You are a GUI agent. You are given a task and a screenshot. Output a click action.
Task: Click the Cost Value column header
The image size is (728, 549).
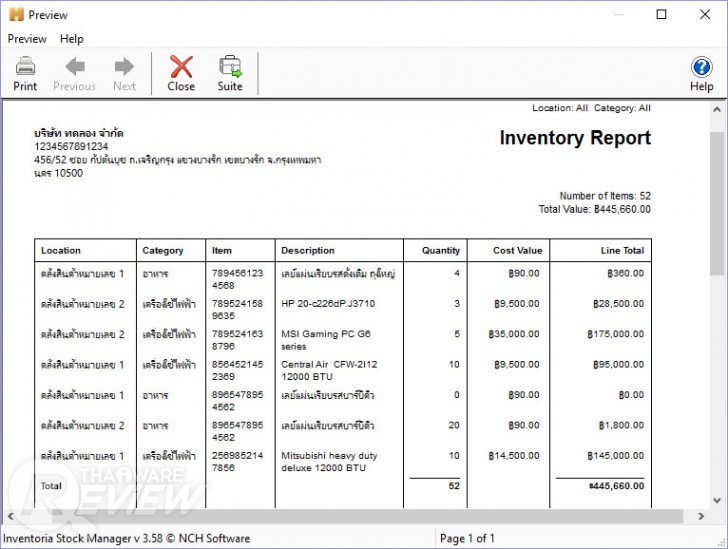point(517,250)
